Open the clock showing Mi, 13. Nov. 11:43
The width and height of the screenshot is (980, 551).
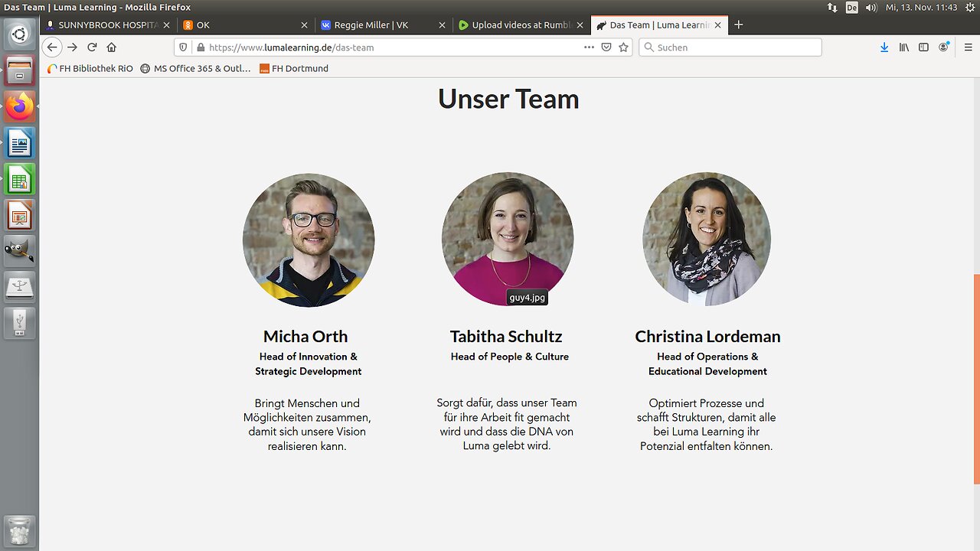coord(921,7)
